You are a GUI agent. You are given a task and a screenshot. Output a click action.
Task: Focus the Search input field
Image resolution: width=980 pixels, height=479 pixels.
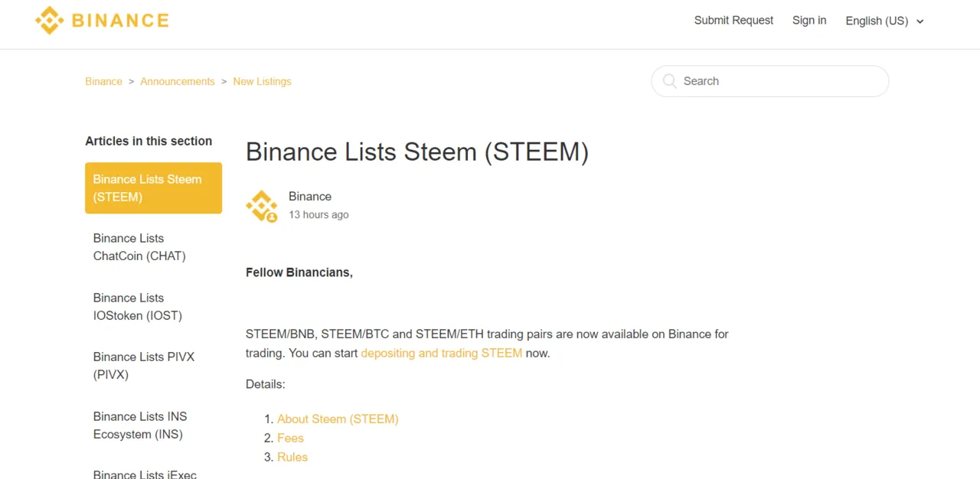(769, 81)
